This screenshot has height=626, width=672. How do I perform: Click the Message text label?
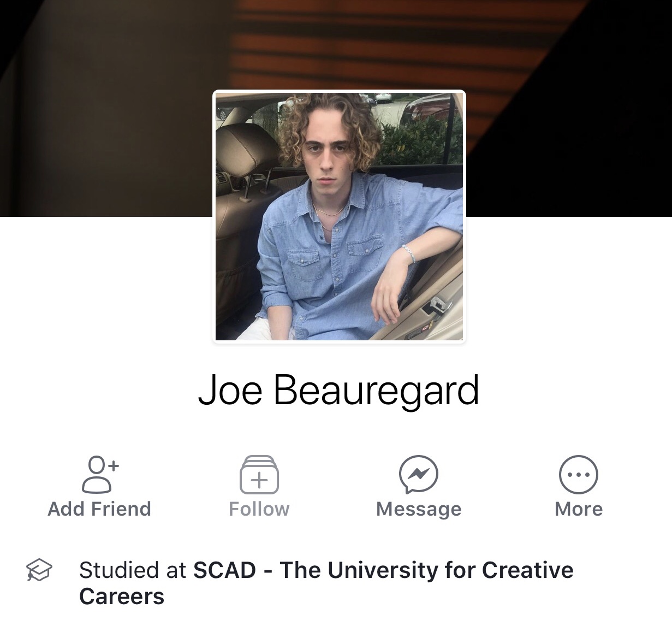tap(419, 510)
